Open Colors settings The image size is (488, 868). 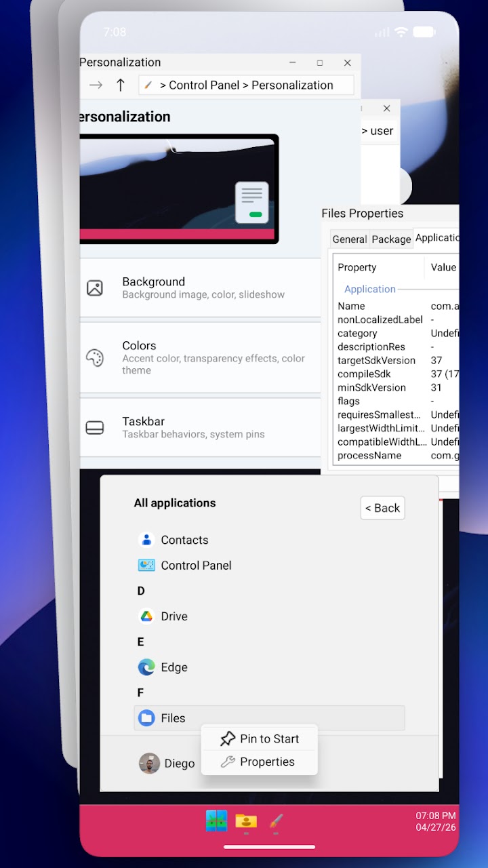(x=200, y=357)
